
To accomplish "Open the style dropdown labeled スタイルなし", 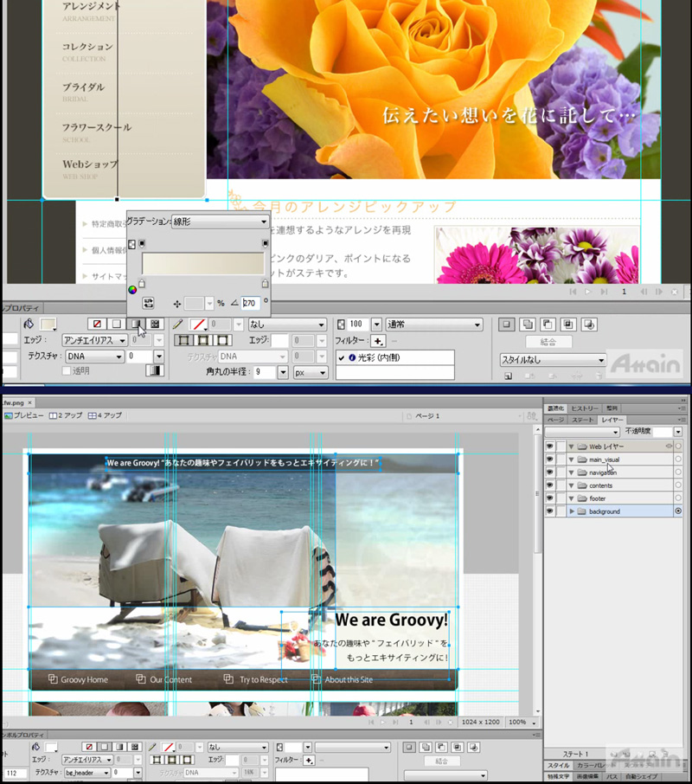I will coord(553,360).
